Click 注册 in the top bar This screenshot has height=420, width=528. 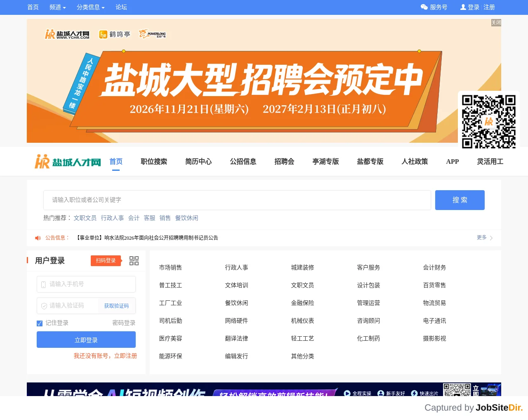click(x=489, y=7)
